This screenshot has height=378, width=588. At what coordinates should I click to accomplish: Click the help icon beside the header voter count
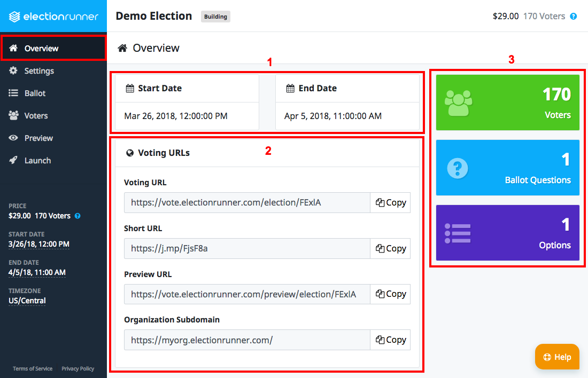(x=574, y=17)
